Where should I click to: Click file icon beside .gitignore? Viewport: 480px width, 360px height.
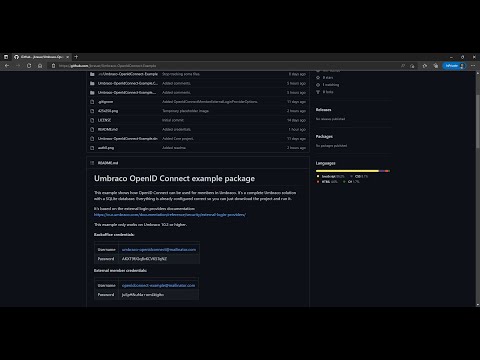point(92,102)
